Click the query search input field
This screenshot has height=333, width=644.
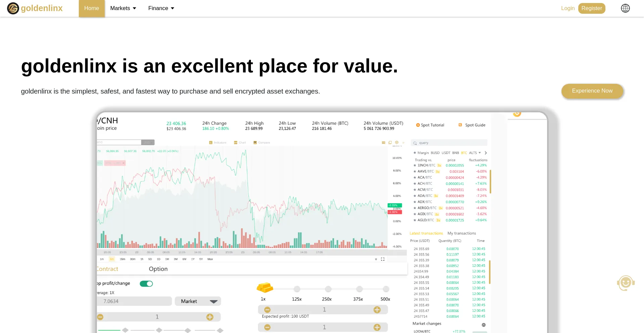point(449,143)
